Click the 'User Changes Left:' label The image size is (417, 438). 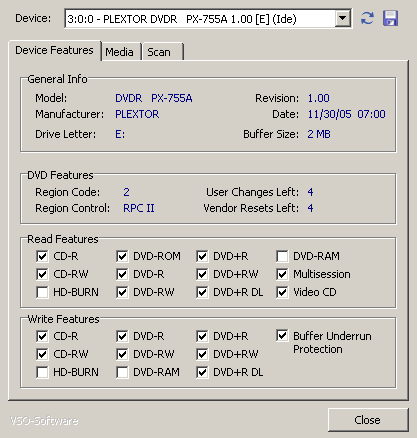pos(253,192)
